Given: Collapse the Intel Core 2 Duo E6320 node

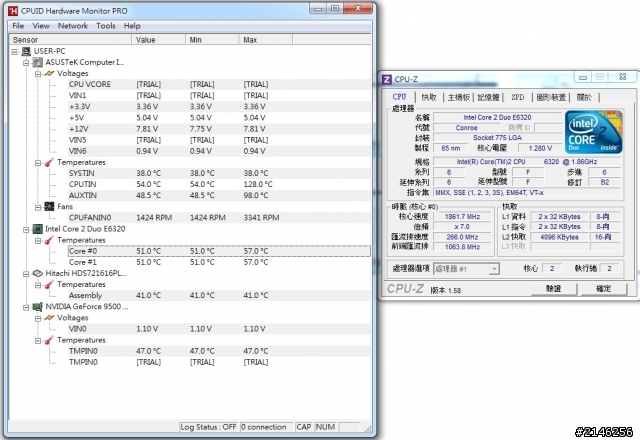Looking at the screenshot, I should point(26,229).
